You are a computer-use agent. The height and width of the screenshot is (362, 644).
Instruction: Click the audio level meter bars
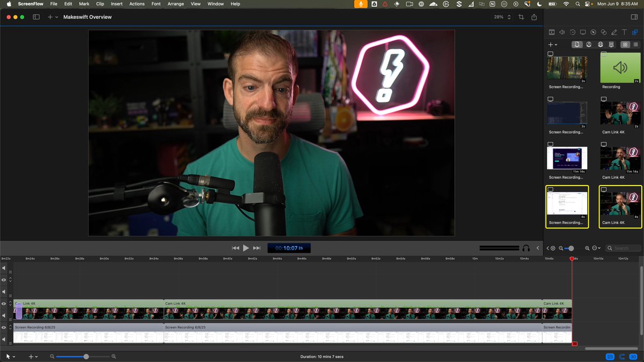(499, 248)
